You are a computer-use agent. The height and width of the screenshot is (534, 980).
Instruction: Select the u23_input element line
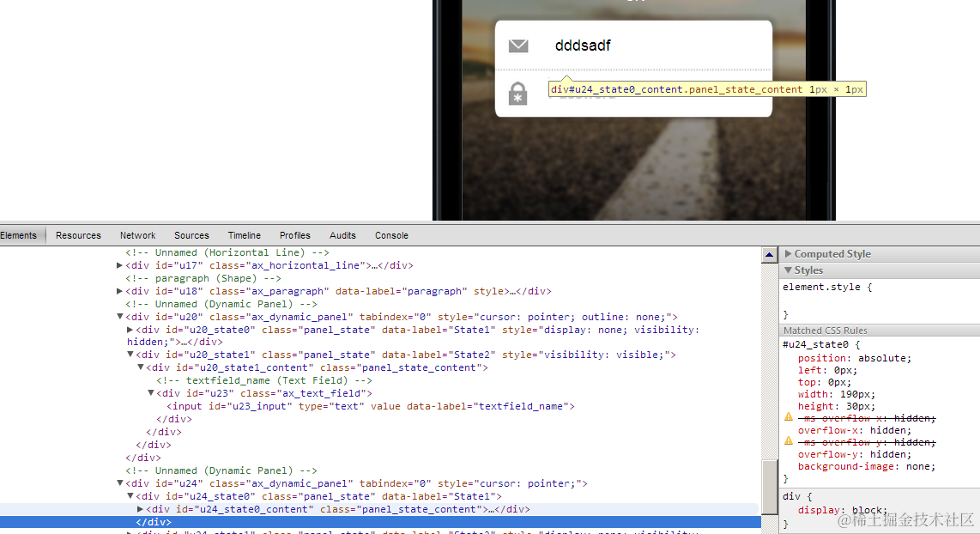371,406
